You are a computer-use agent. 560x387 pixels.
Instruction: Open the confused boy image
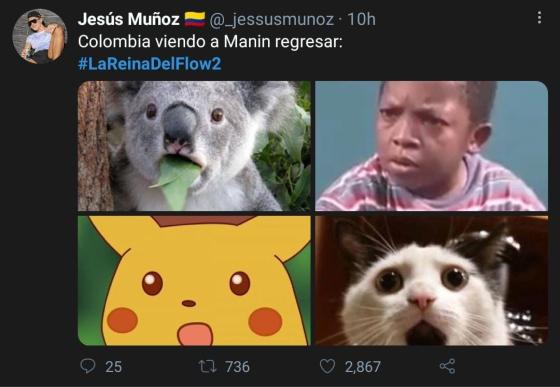[x=431, y=146]
